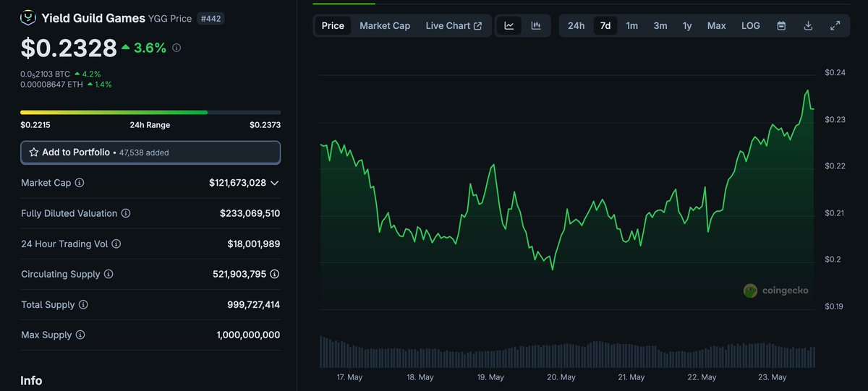Click the ETH price 1.4% change

click(x=99, y=85)
